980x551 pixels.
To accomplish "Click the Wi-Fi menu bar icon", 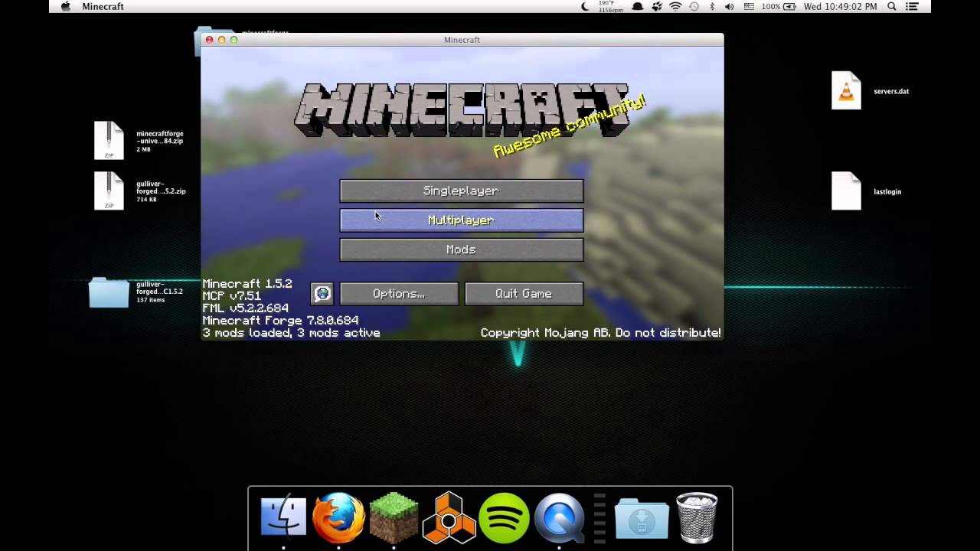I will (x=675, y=6).
